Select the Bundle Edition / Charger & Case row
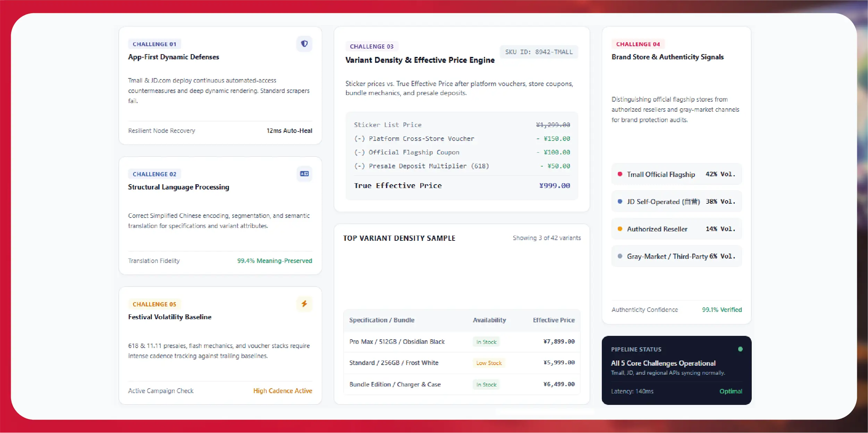Screen dimensions: 868x433 point(462,384)
